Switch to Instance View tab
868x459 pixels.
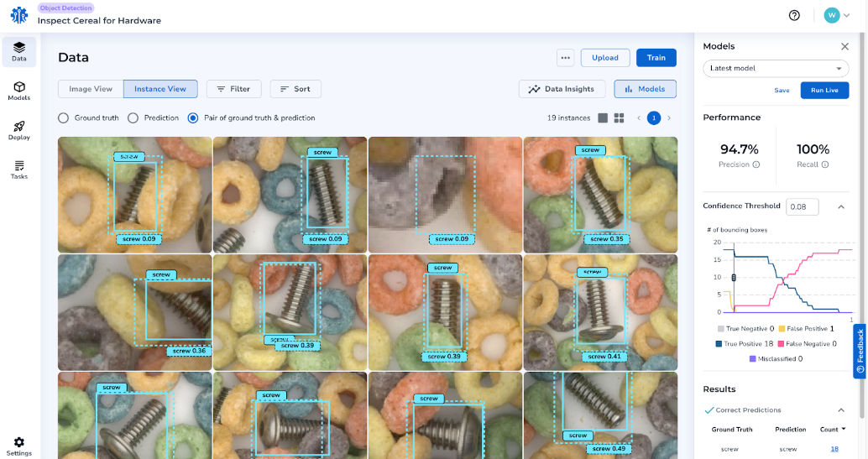(x=160, y=89)
